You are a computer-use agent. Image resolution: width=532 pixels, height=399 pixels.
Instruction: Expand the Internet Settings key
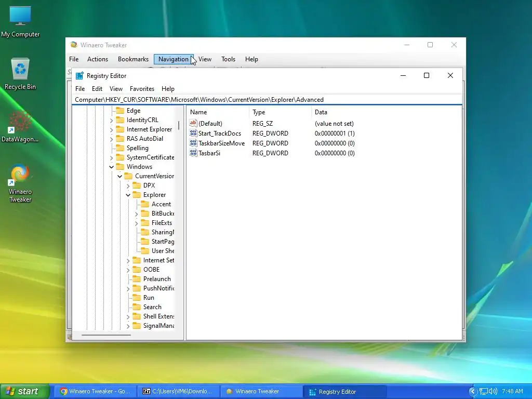click(x=128, y=260)
